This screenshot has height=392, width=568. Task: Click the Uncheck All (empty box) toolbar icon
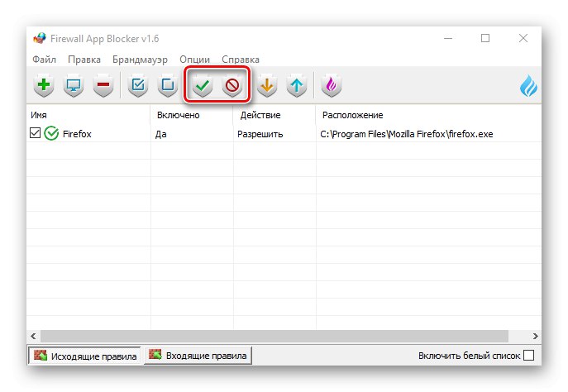[168, 85]
